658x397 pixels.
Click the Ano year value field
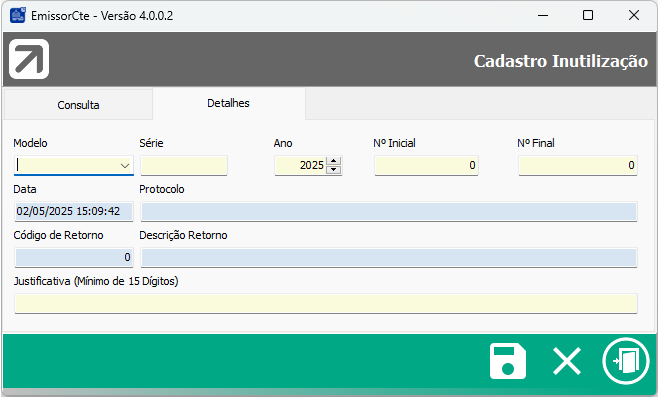pos(300,165)
